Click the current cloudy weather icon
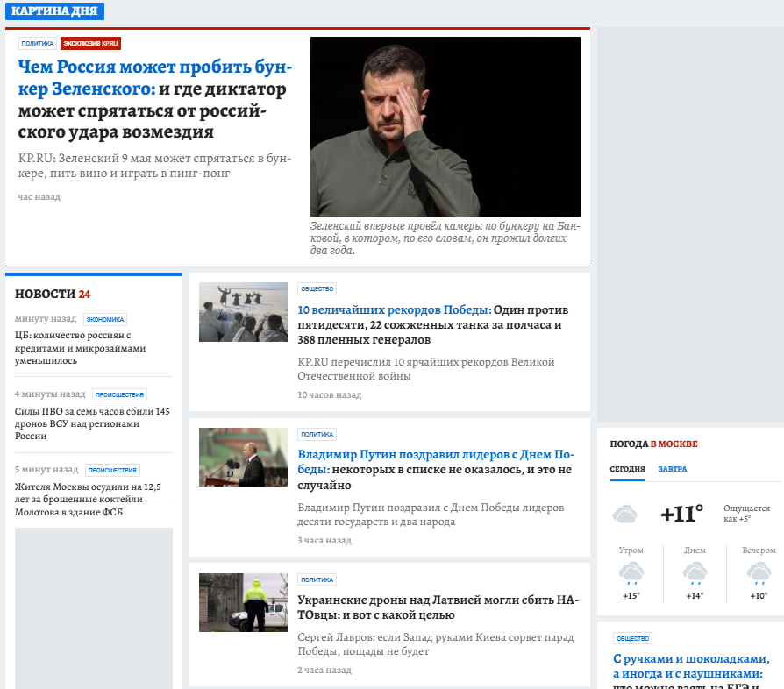The width and height of the screenshot is (784, 689). [x=625, y=514]
